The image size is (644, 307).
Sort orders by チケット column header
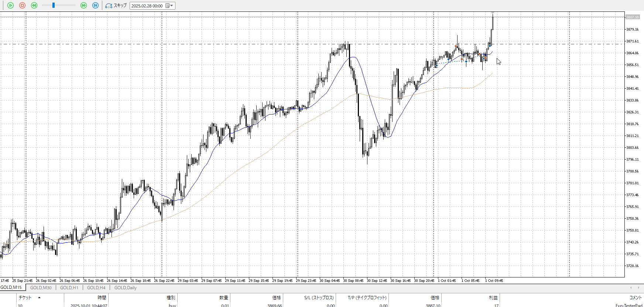(25, 297)
